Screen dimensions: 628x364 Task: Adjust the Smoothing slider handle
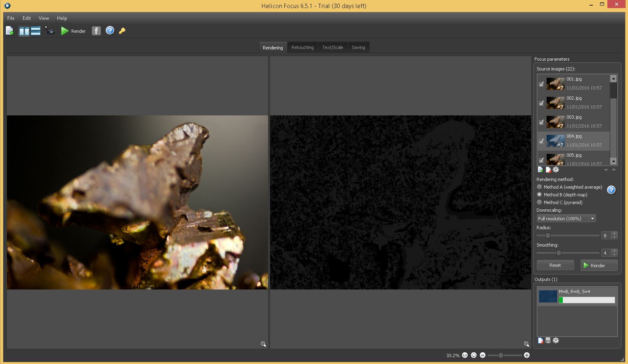coord(559,253)
